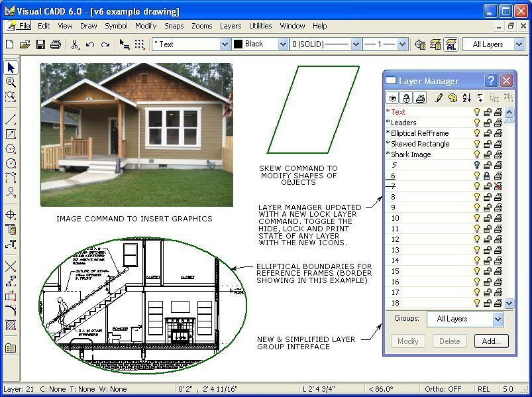The width and height of the screenshot is (532, 397).
Task: Select the Arc drawing tool
Action: tap(11, 178)
